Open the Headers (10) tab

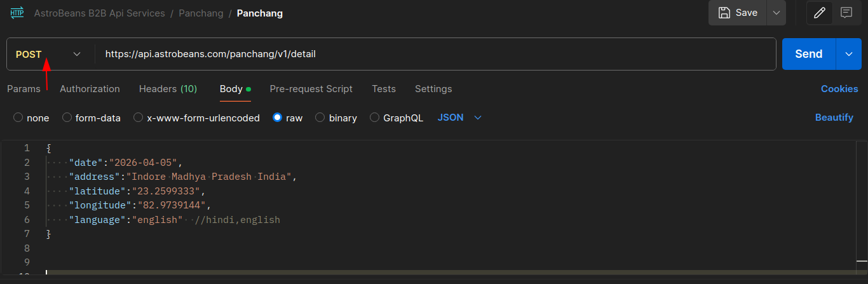click(x=168, y=89)
